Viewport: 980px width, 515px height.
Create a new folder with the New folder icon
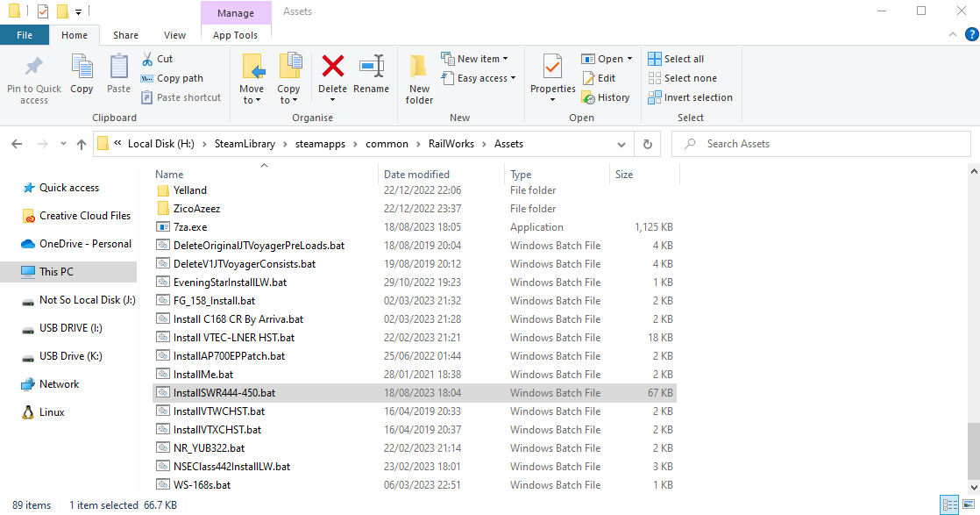[419, 78]
